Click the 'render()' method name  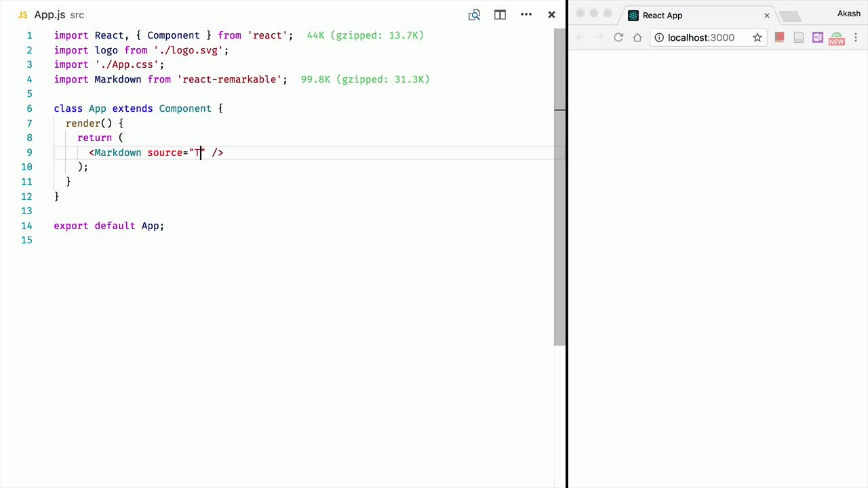pos(83,123)
